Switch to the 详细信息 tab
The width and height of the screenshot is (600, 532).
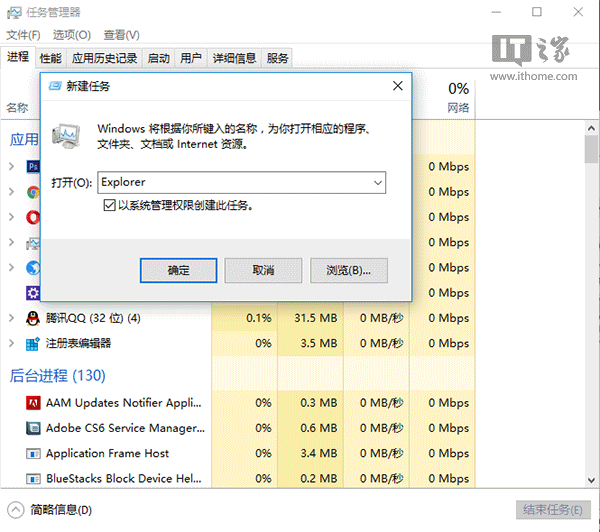(234, 58)
